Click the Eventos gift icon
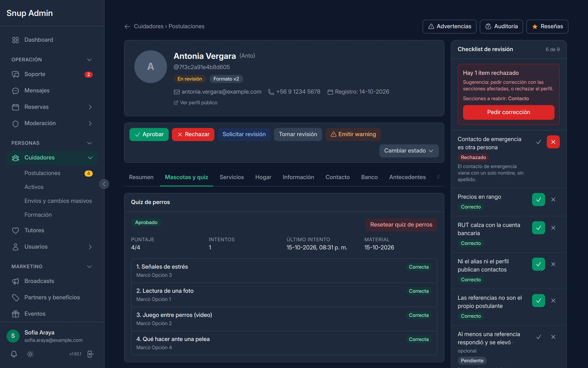This screenshot has width=588, height=368. 15,314
